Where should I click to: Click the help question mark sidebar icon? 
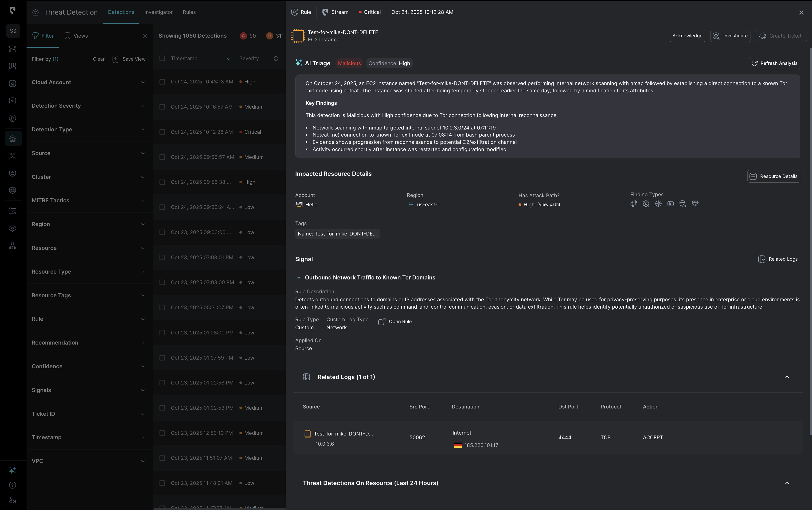click(12, 485)
